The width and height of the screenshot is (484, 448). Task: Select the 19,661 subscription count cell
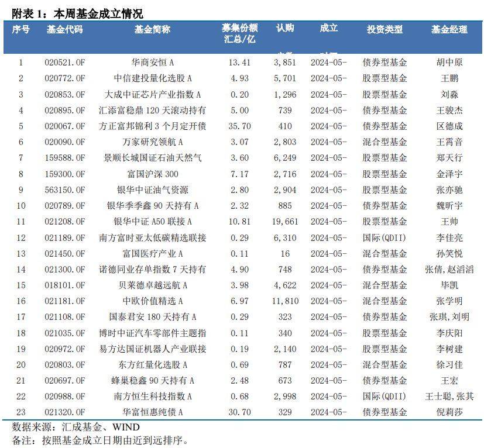[285, 222]
